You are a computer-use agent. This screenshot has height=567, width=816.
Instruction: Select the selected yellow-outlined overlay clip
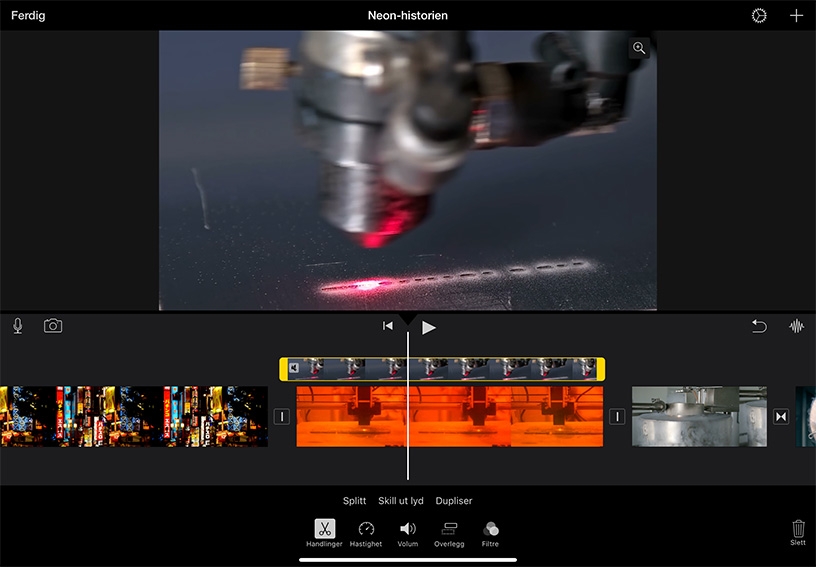coord(442,369)
